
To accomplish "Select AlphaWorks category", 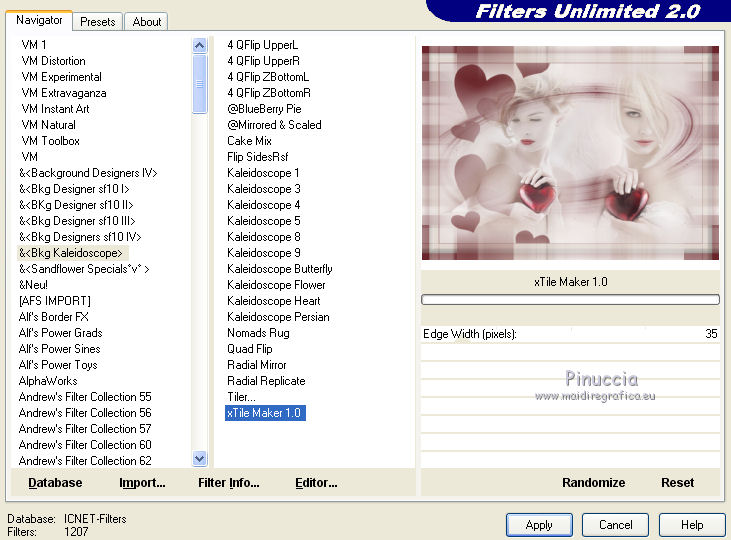I will tap(48, 381).
